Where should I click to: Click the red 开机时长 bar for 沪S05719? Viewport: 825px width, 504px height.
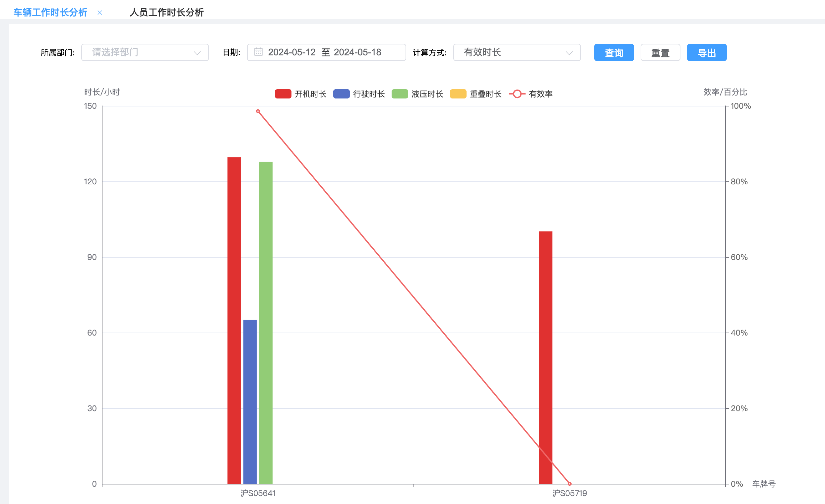pyautogui.click(x=545, y=358)
